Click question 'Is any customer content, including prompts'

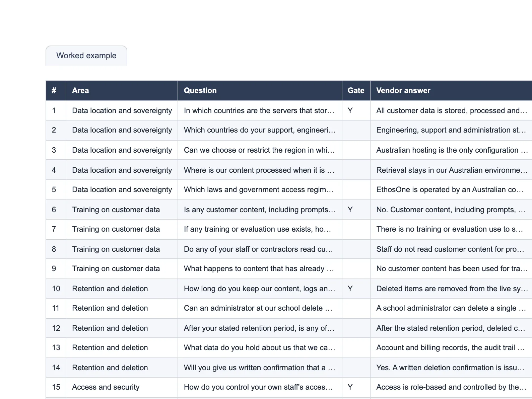click(x=260, y=210)
